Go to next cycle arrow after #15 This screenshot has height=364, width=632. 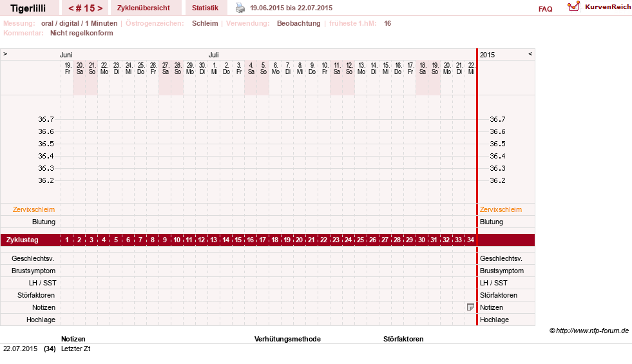pos(100,8)
